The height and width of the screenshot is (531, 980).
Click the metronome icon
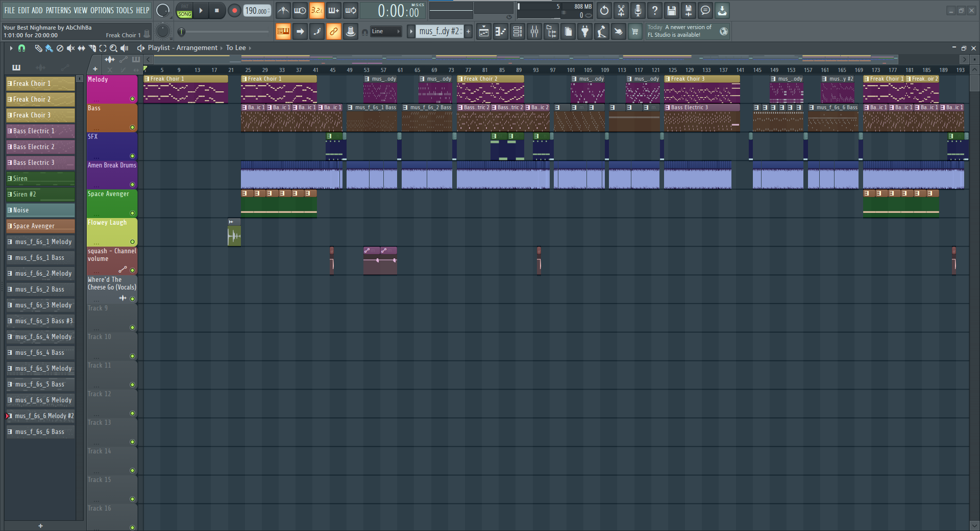click(x=283, y=10)
